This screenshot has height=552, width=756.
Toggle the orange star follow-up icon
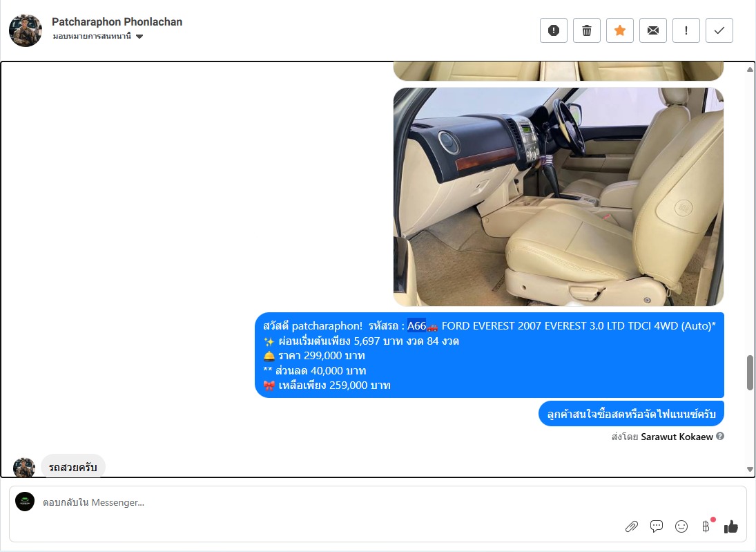click(x=620, y=30)
